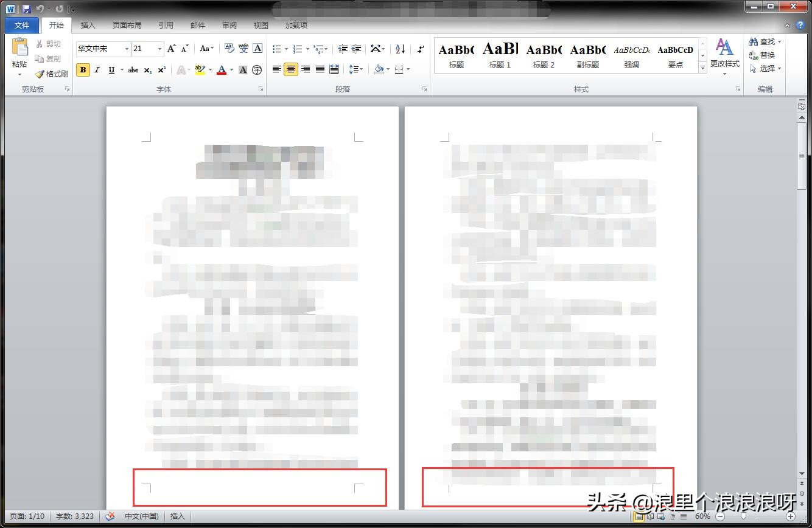Viewport: 812px width, 528px height.
Task: Open the Phonetic Guide (拼音) tool
Action: (x=243, y=49)
